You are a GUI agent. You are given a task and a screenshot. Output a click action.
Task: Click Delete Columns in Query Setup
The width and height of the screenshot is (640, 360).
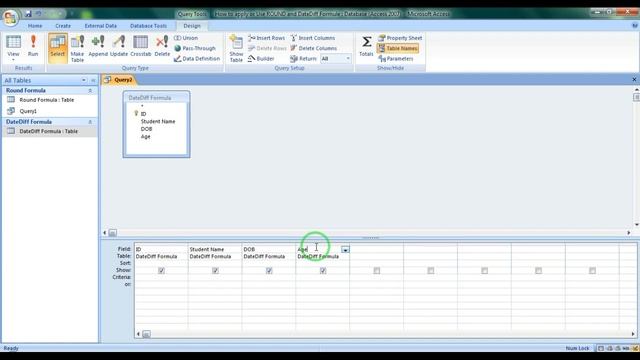click(x=313, y=48)
